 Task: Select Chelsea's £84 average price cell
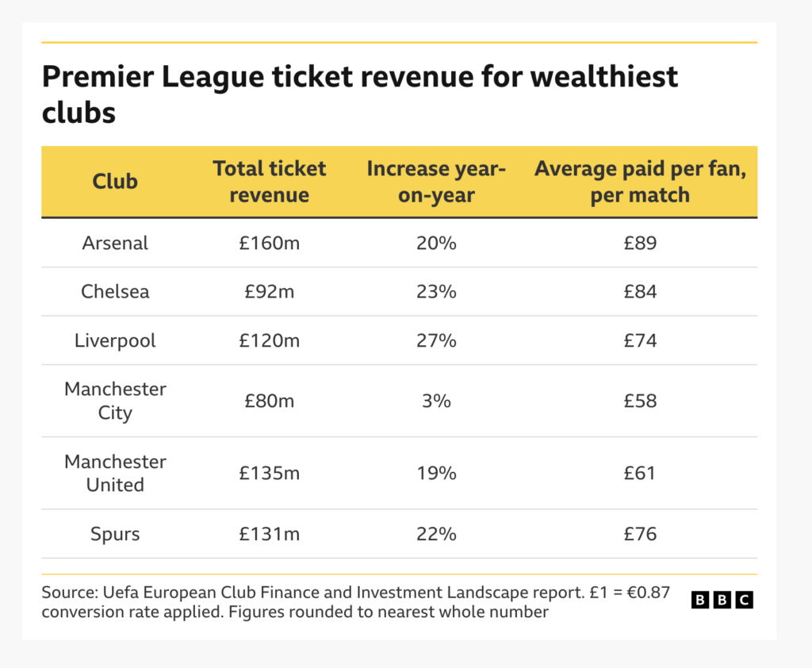click(x=640, y=291)
